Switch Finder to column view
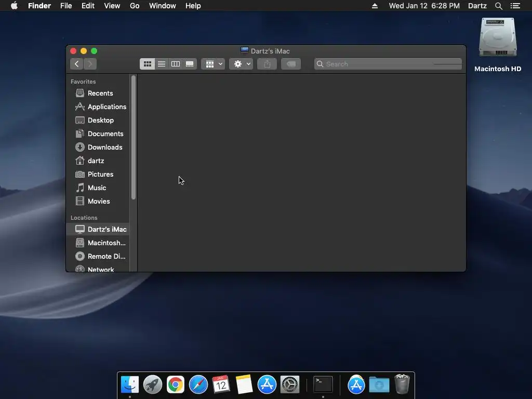This screenshot has height=399, width=532. coord(176,64)
